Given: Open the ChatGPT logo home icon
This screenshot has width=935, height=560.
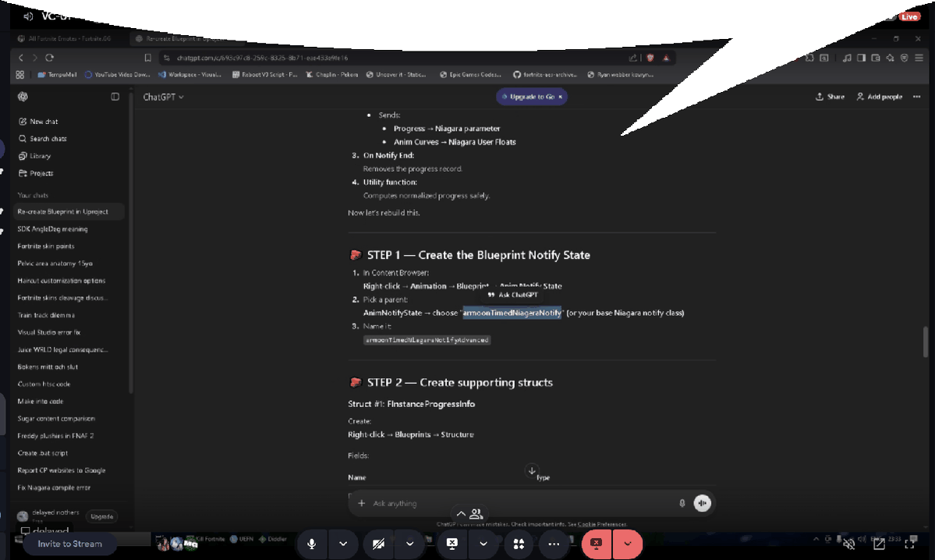Looking at the screenshot, I should point(23,97).
